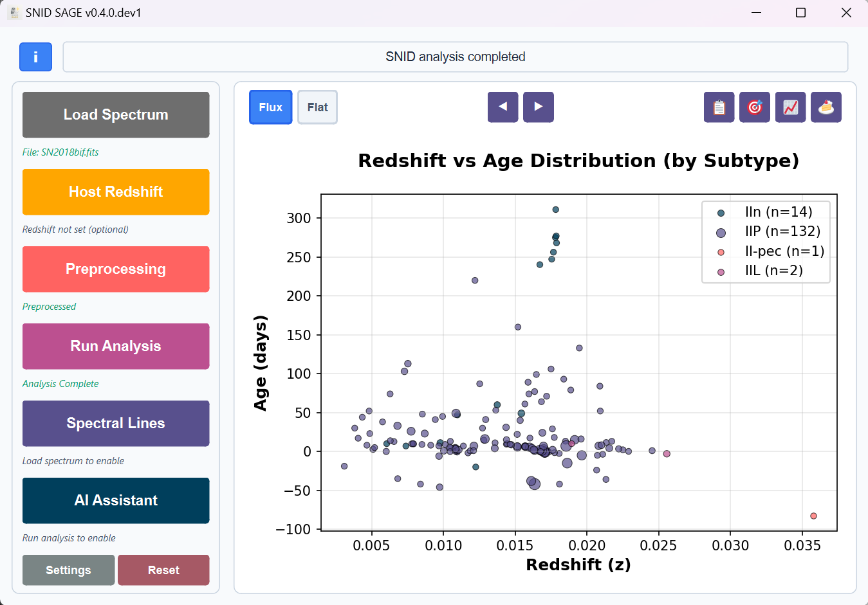This screenshot has width=868, height=605.
Task: Switch to Flat view
Action: click(x=317, y=107)
